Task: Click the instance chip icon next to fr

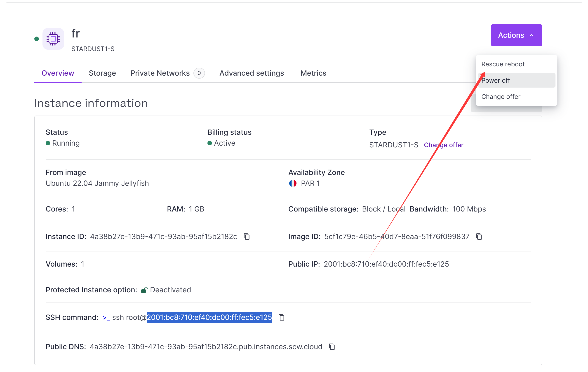Action: [53, 39]
